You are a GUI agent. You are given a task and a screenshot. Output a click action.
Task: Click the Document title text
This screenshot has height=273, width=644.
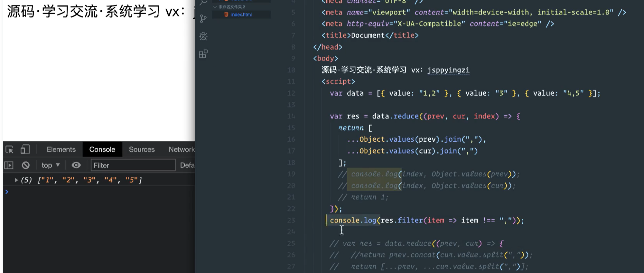[368, 35]
